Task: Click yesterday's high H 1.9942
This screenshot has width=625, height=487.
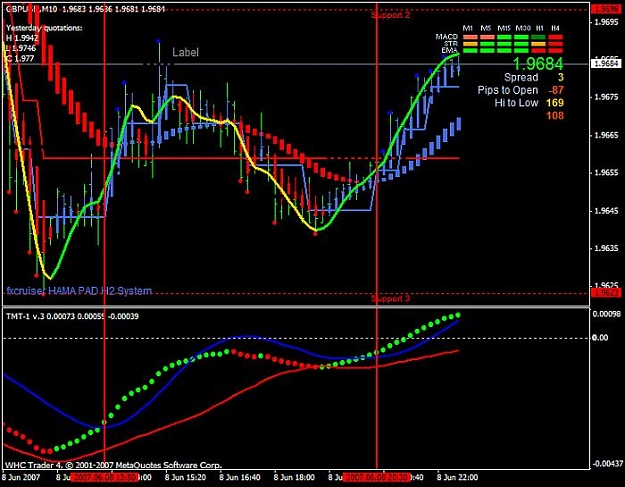Action: [x=22, y=38]
